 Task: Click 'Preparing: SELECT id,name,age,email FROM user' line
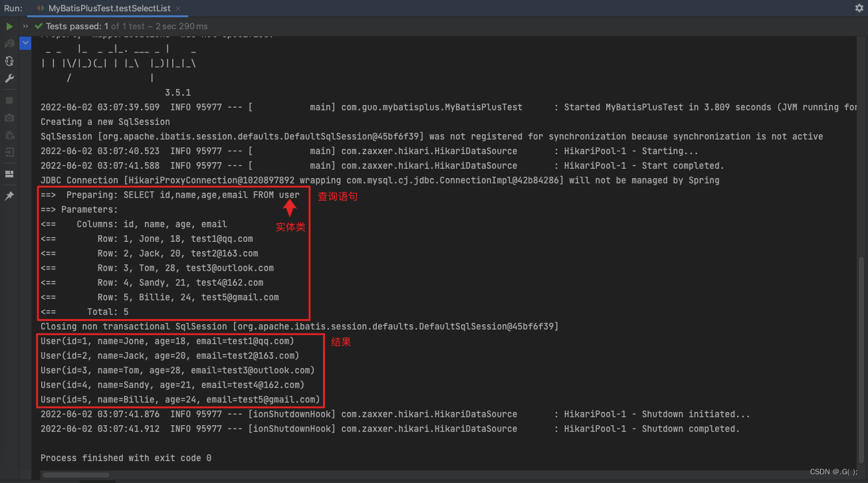(170, 195)
